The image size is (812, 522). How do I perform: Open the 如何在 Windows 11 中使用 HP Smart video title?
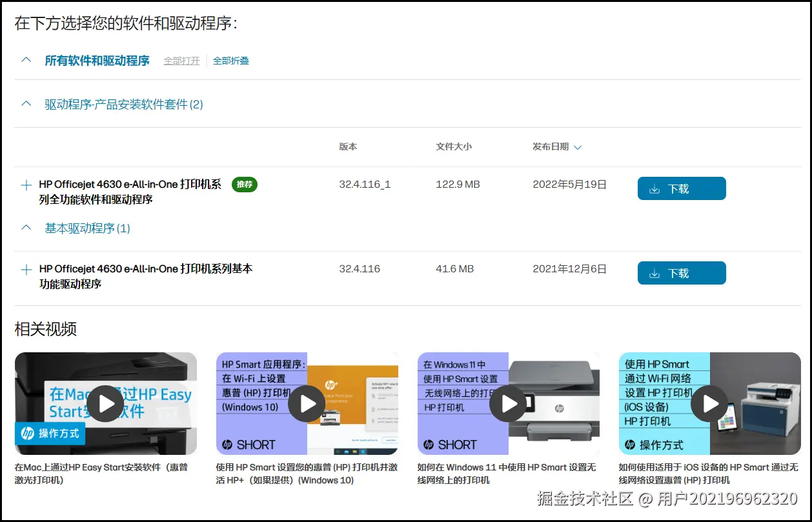(507, 474)
